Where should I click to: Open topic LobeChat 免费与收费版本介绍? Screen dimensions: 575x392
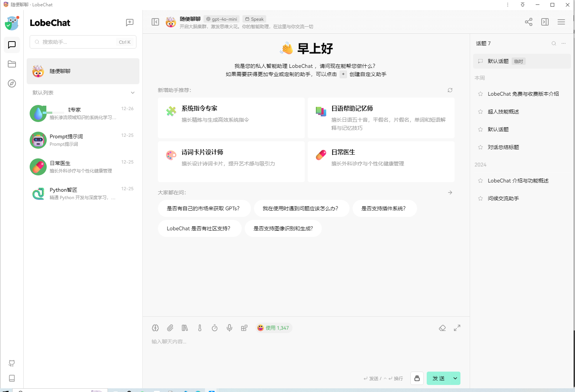point(522,94)
